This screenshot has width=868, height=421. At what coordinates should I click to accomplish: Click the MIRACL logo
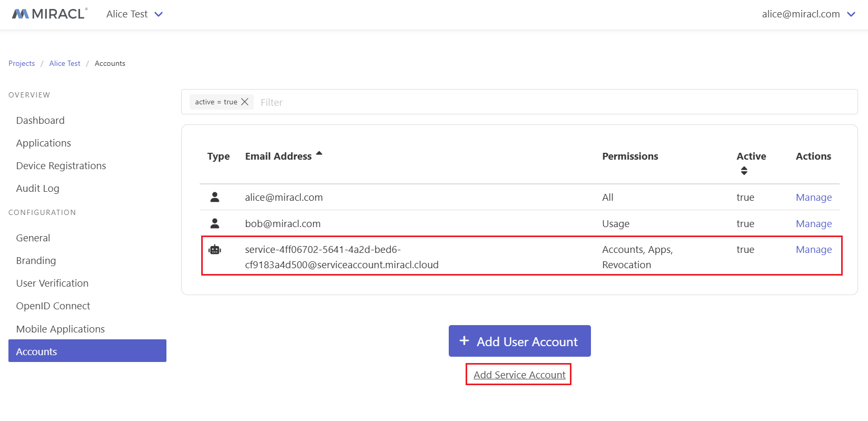(x=50, y=14)
